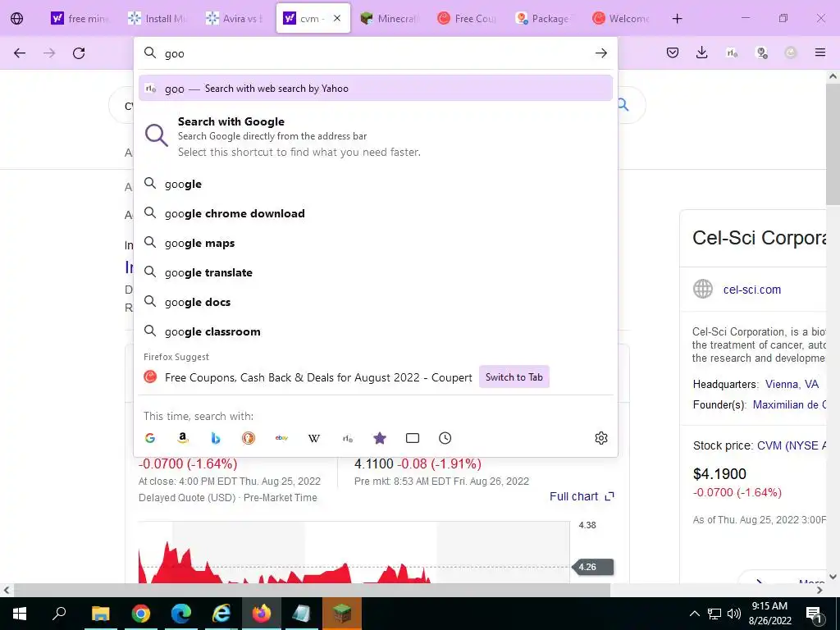Open Google Chrome from taskbar
Viewport: 840px width, 630px height.
pos(140,614)
